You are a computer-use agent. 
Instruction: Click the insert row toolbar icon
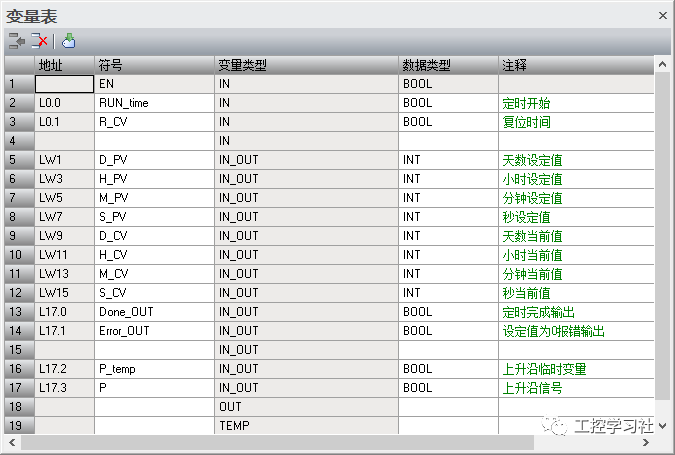[17, 41]
